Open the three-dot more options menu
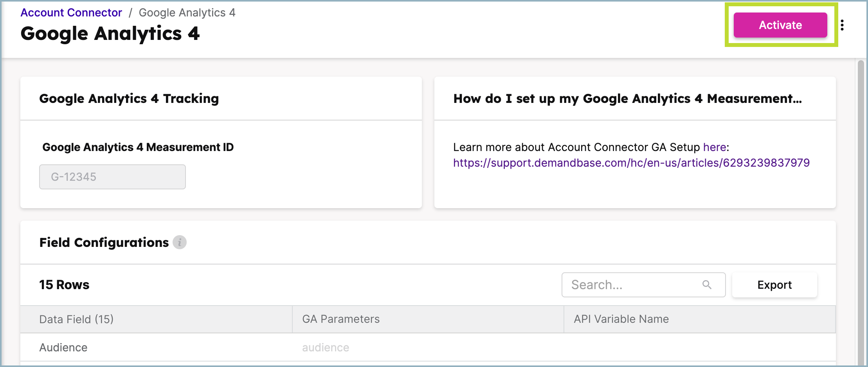868x367 pixels. (842, 25)
